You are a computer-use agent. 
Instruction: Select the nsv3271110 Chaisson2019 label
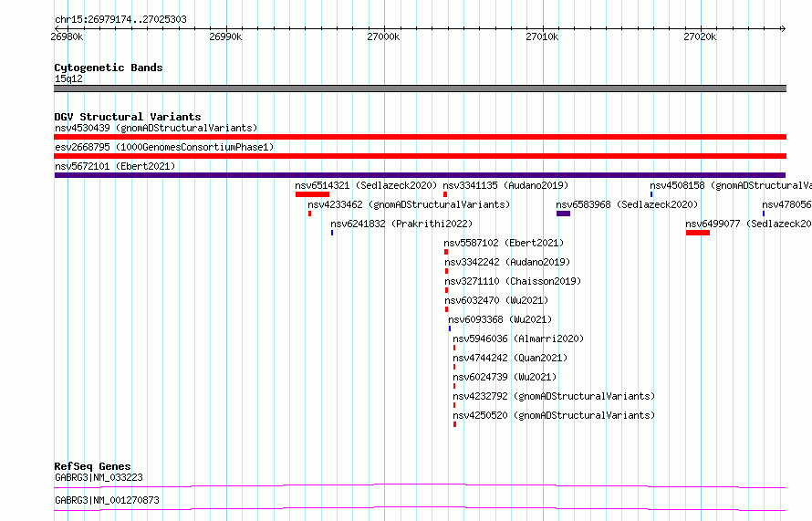513,281
